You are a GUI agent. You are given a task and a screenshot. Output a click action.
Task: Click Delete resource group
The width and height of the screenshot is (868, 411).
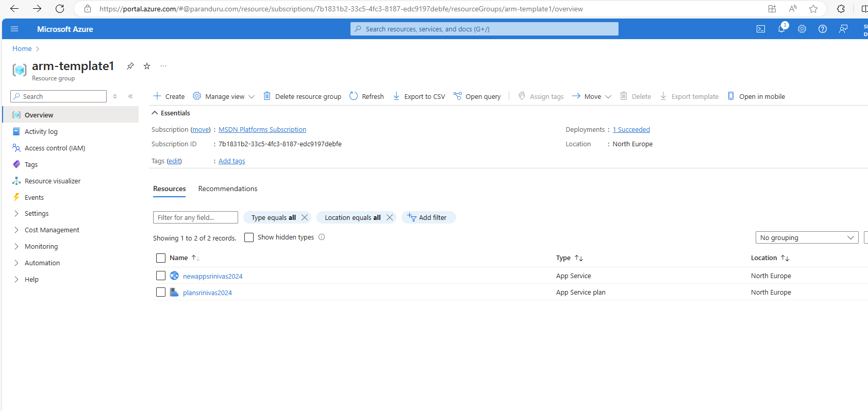302,96
